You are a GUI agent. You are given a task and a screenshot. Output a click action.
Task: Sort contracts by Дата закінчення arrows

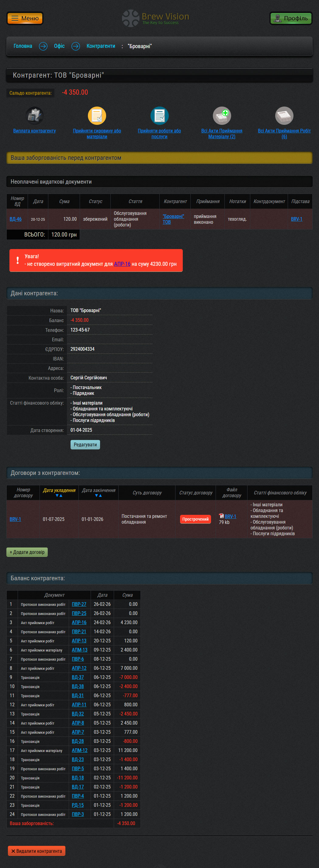[x=98, y=496]
